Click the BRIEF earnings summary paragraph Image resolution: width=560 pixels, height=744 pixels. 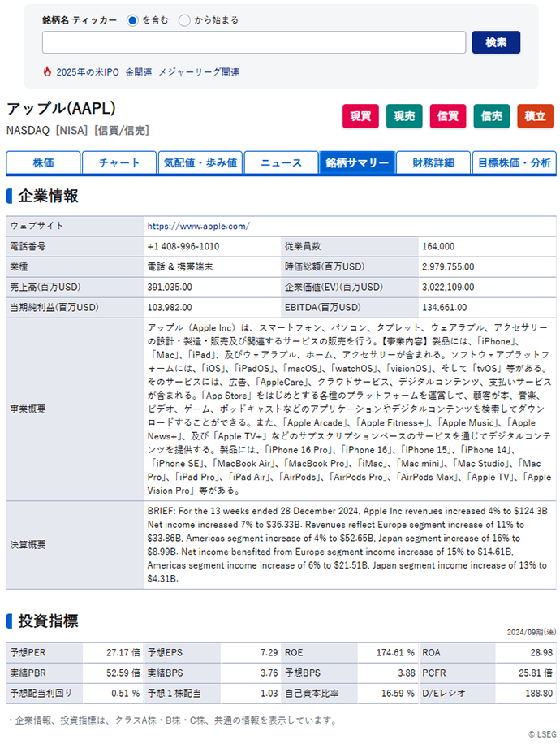pos(348,545)
